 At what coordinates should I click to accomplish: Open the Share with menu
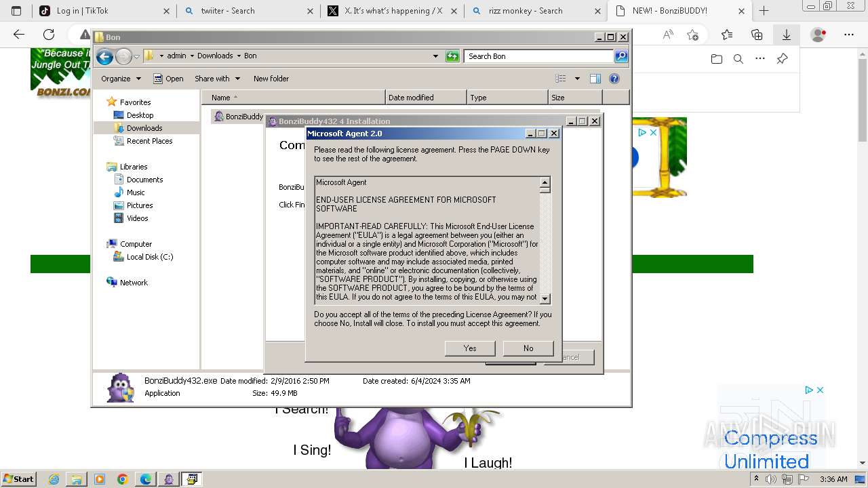[217, 79]
